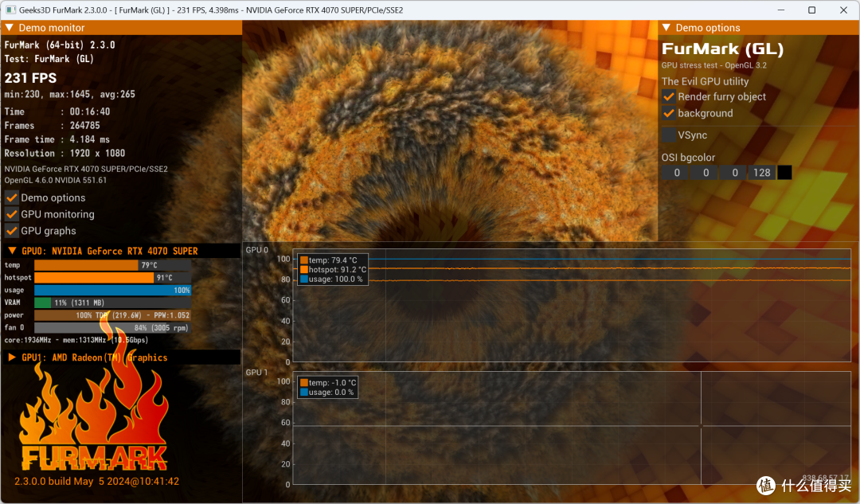The image size is (860, 504).
Task: Click the GPU 1 graph legend box
Action: [x=328, y=387]
